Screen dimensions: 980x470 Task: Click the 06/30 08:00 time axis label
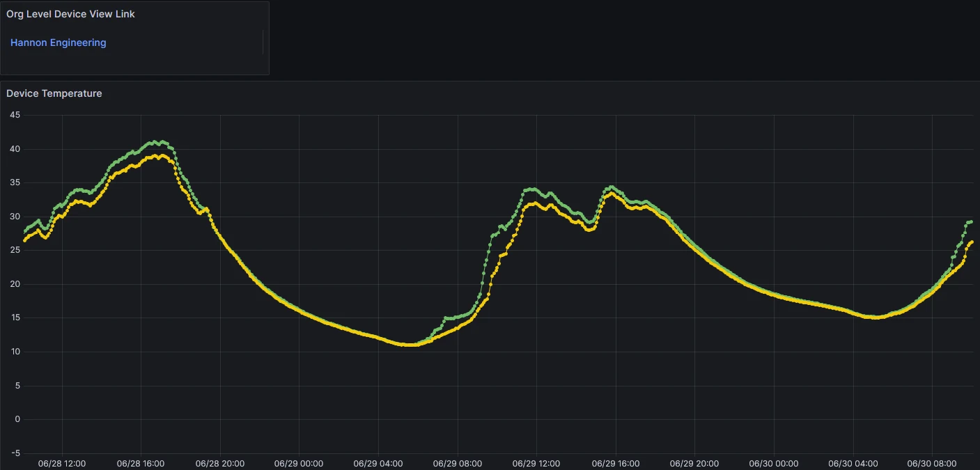932,463
